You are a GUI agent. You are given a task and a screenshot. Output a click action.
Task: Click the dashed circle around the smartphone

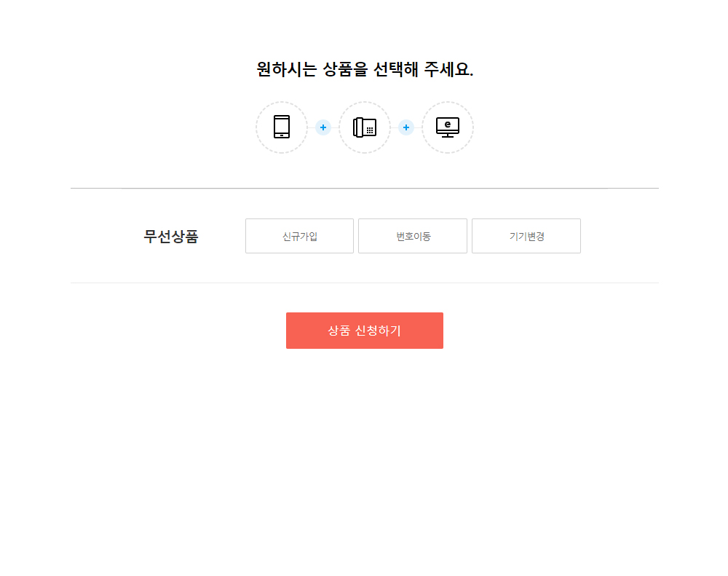coord(281,127)
